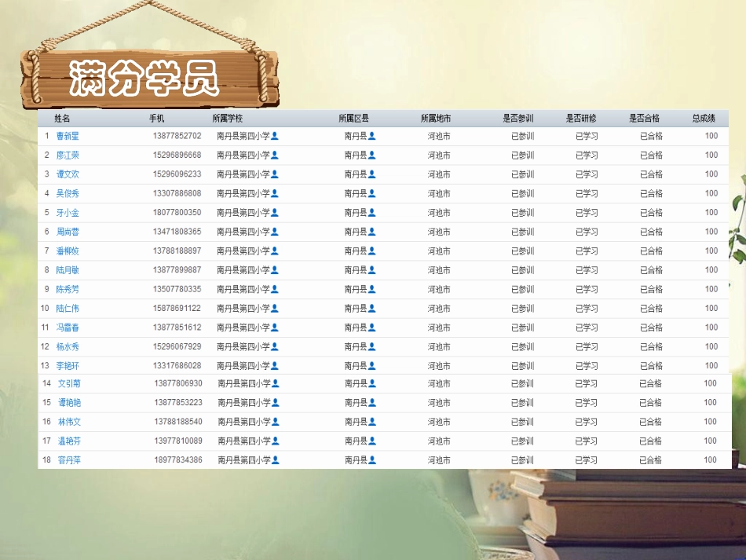Open student name link 李艳环

(x=68, y=366)
